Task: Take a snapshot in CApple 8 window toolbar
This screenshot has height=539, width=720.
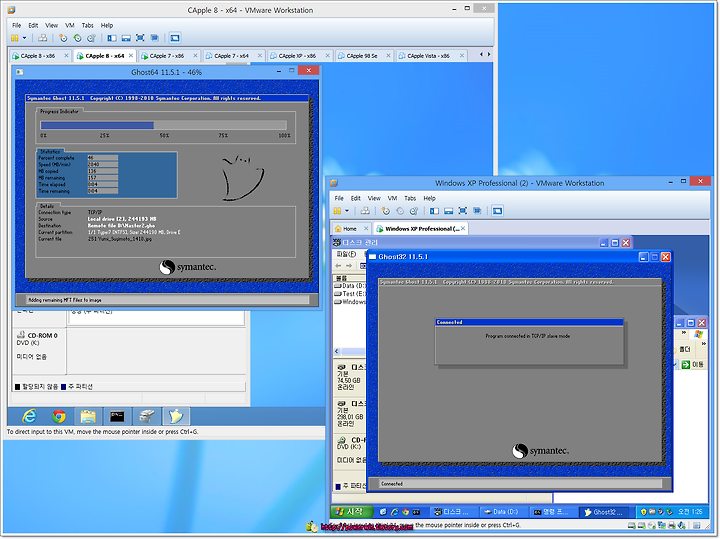Action: point(63,38)
